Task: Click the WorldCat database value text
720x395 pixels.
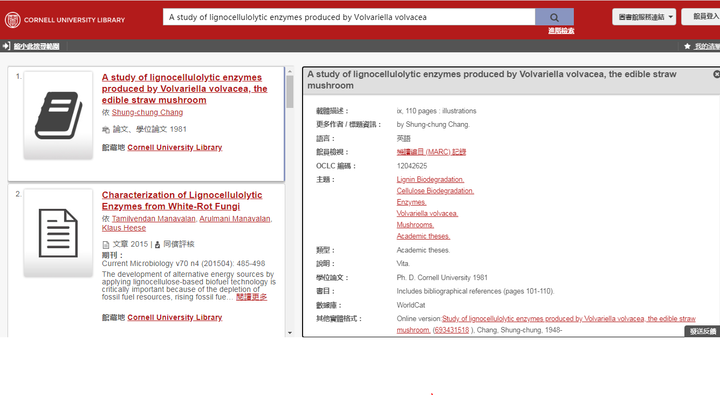Action: (x=411, y=305)
